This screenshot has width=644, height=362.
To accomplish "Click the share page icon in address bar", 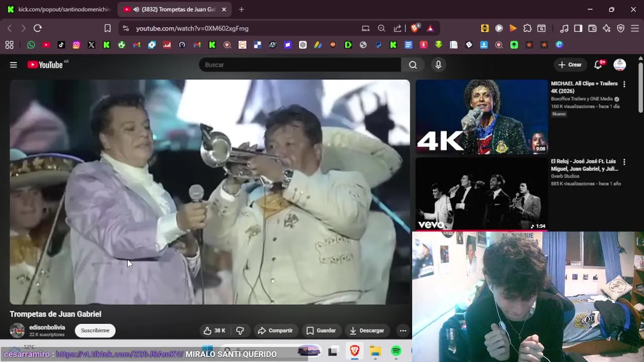I will point(397,29).
